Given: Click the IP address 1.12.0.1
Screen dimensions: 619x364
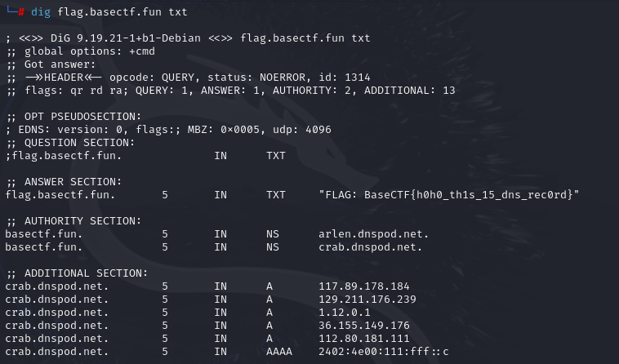Looking at the screenshot, I should point(344,313).
